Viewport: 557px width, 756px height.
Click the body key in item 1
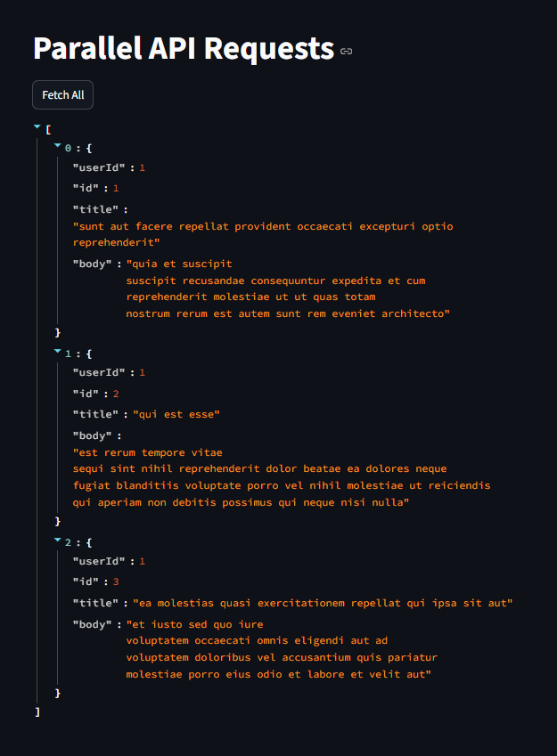[x=92, y=435]
